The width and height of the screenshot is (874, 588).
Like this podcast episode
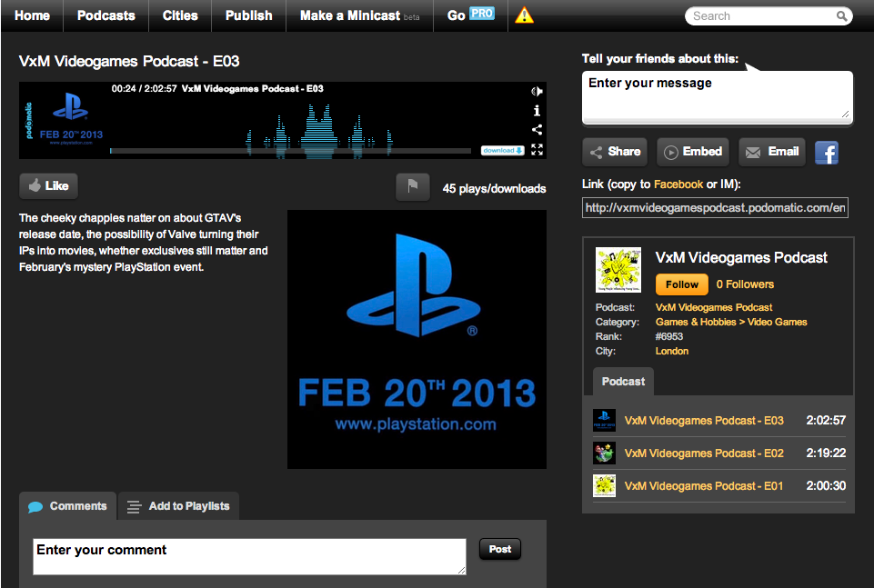coord(49,185)
